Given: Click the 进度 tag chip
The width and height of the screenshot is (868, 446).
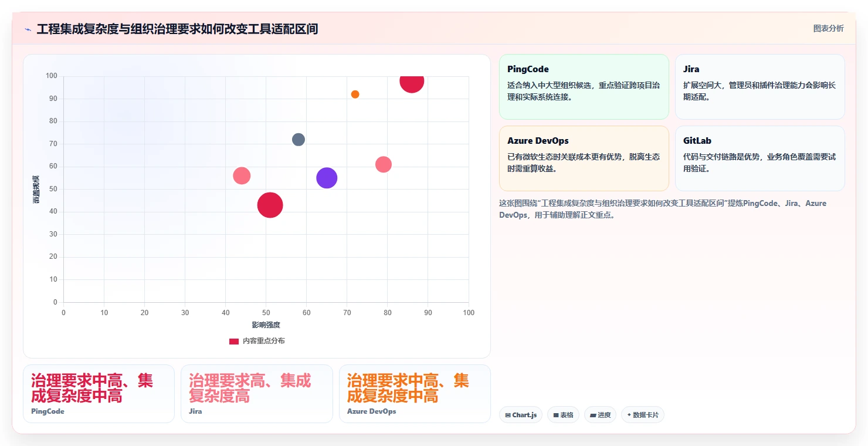Looking at the screenshot, I should [x=600, y=415].
